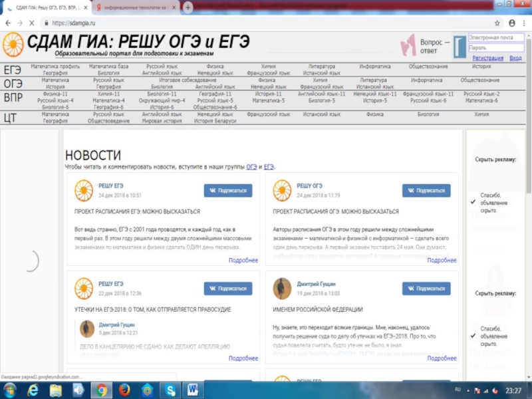
Task: Open the ОГЭ group link in news intro
Action: point(251,167)
